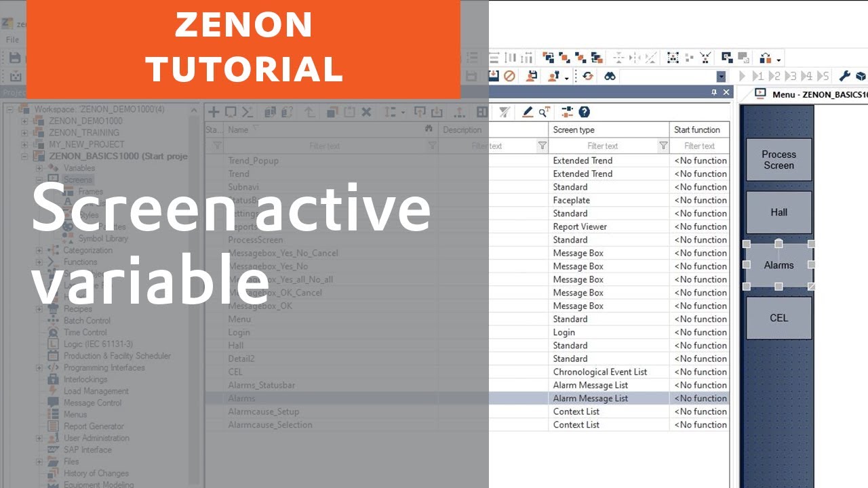868x488 pixels.
Task: Click the person with wrench icon
Action: (553, 76)
